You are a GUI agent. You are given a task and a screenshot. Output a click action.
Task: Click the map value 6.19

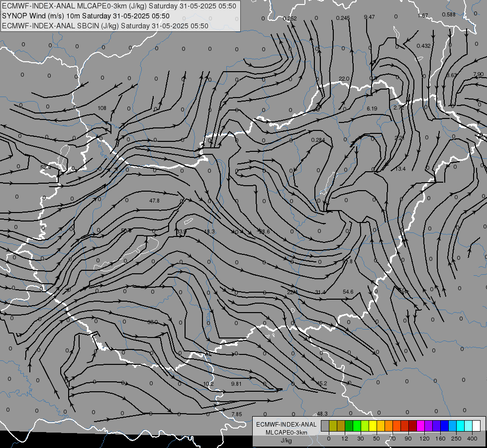click(372, 109)
